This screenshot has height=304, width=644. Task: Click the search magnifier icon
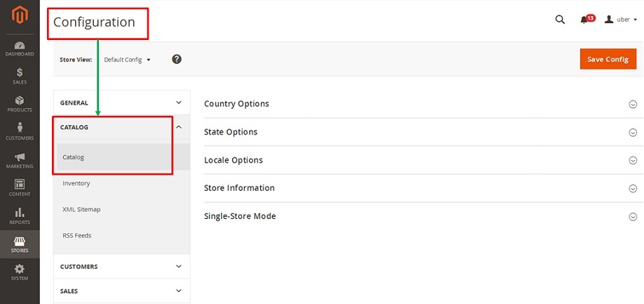560,20
